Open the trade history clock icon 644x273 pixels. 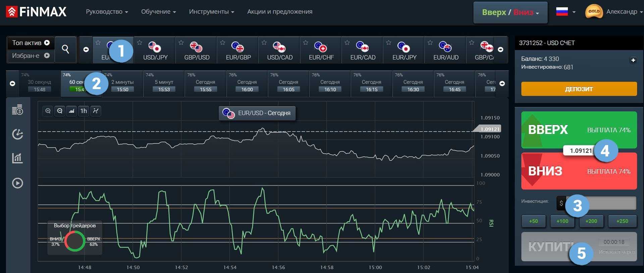[17, 134]
